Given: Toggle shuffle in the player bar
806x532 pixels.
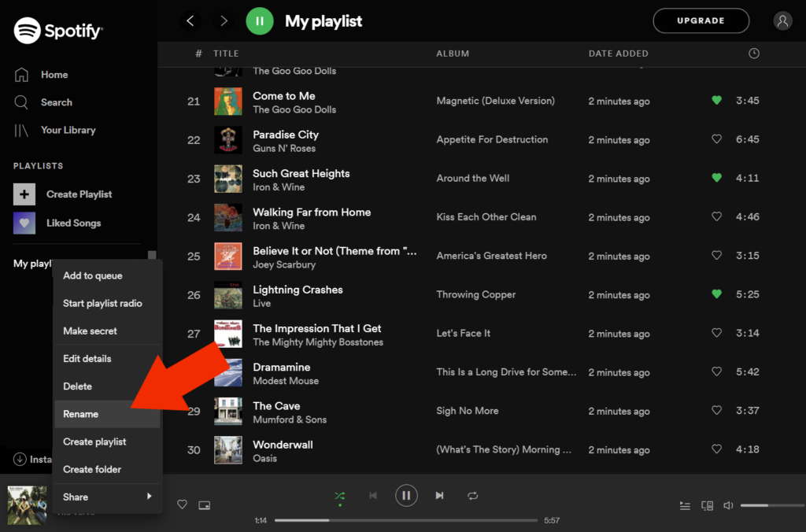Looking at the screenshot, I should click(x=340, y=496).
